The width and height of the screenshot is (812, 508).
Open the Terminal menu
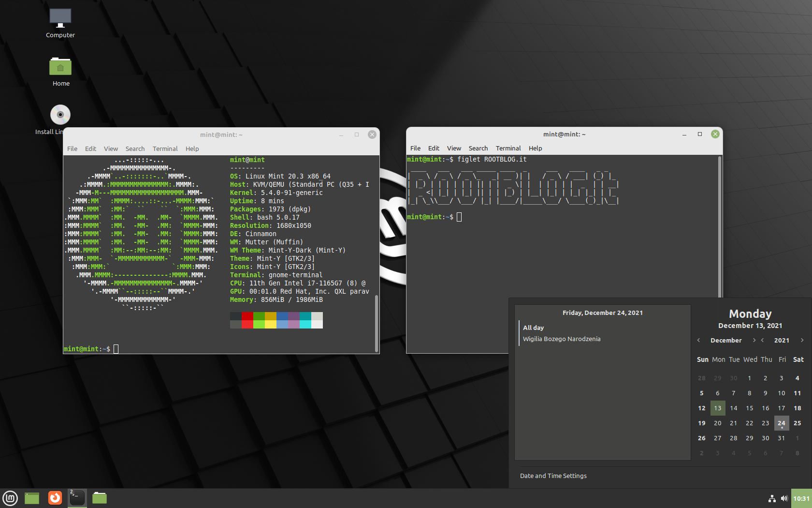[x=165, y=149]
